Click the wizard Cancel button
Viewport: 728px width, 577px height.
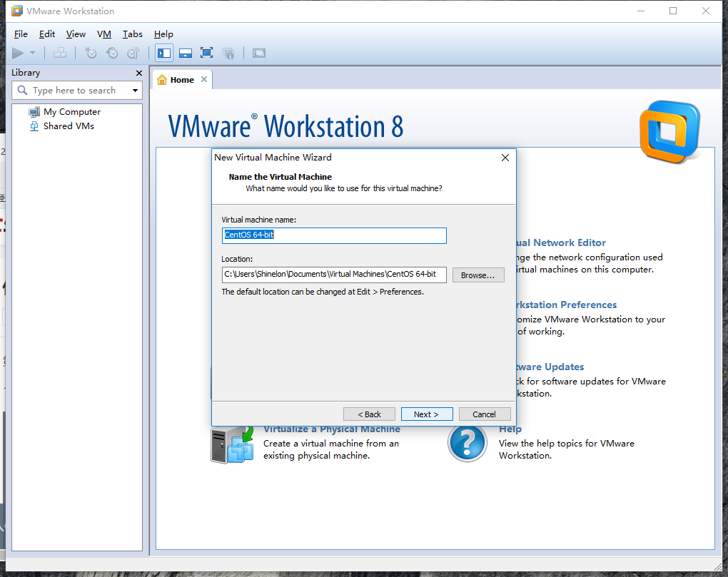(485, 414)
